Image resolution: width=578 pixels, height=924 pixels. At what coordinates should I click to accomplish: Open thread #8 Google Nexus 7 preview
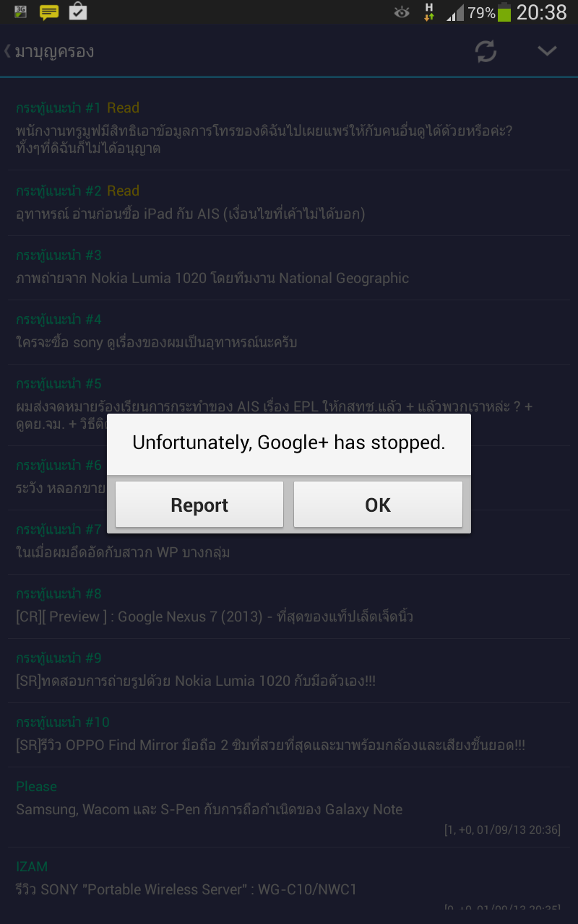pos(215,616)
